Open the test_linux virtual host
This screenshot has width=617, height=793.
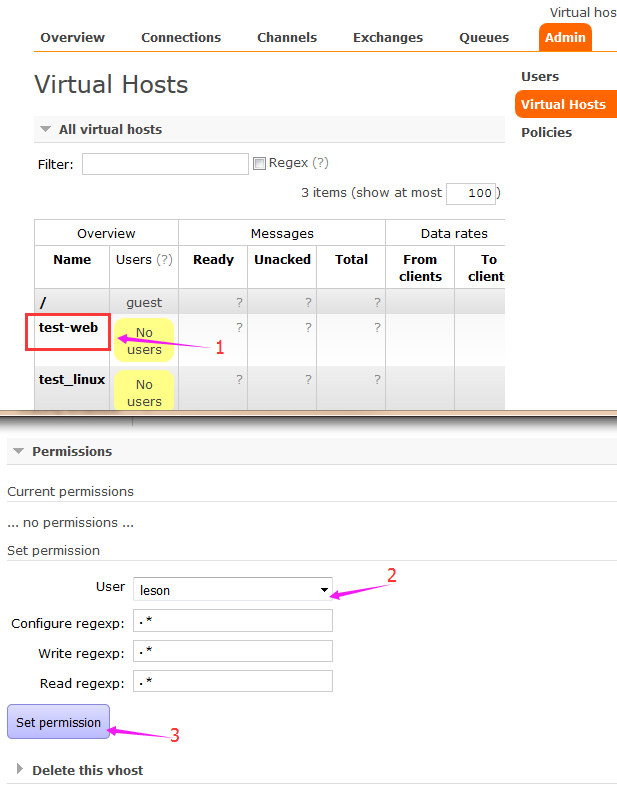pyautogui.click(x=72, y=380)
